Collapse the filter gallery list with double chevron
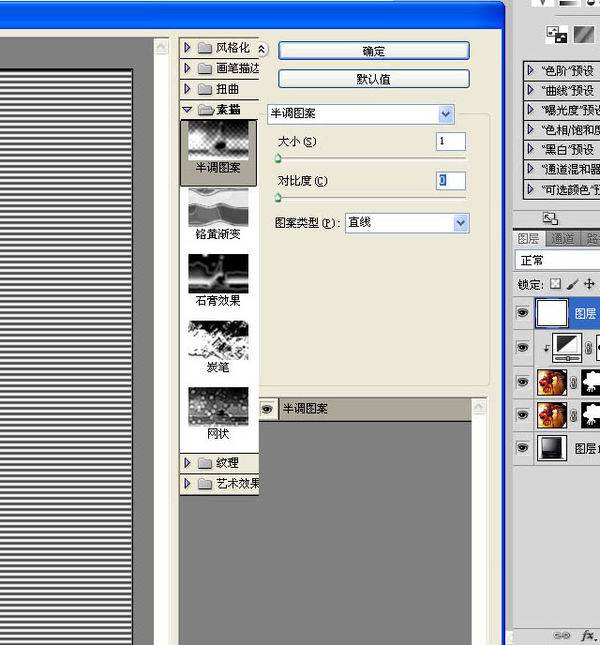Viewport: 600px width, 645px height. 262,49
